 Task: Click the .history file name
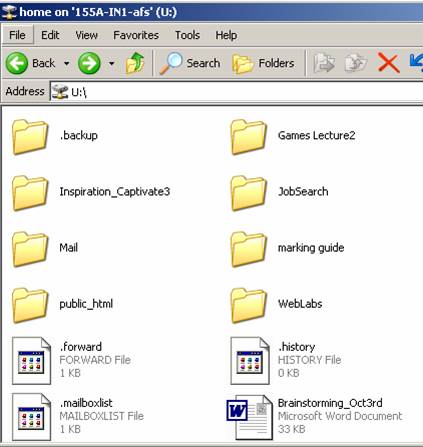pyautogui.click(x=297, y=347)
